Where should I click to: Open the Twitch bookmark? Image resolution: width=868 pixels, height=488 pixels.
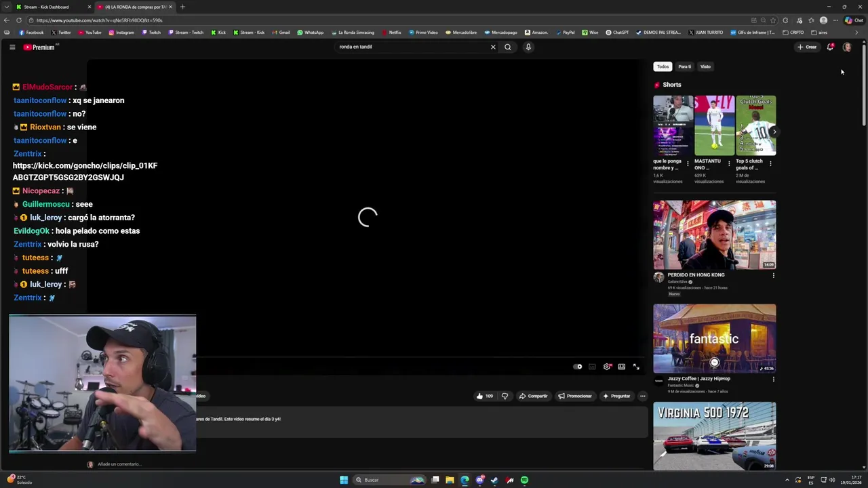(x=151, y=33)
